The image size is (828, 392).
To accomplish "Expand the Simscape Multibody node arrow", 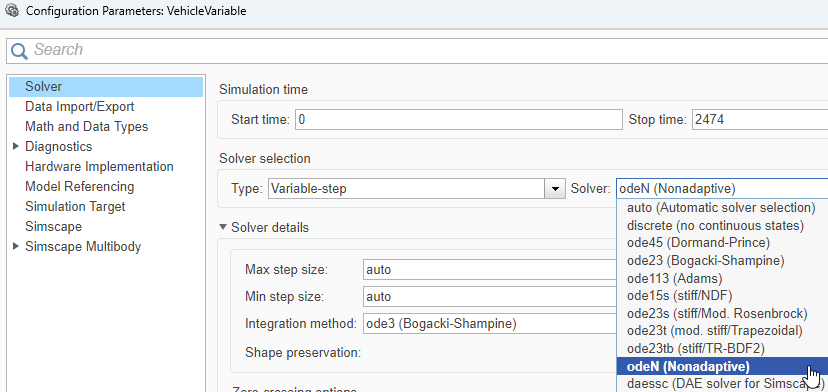I will coord(15,246).
